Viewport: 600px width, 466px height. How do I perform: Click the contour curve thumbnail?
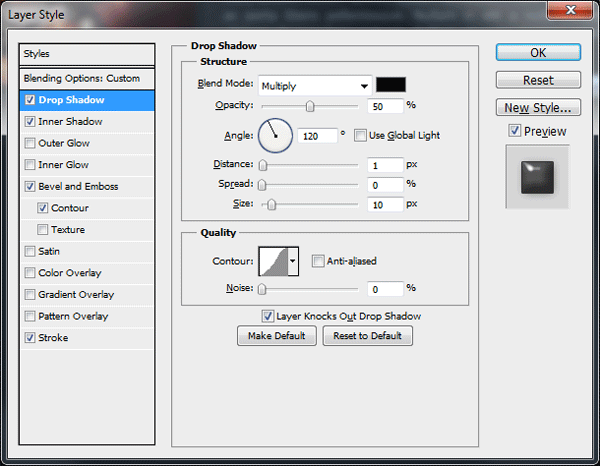tap(274, 261)
